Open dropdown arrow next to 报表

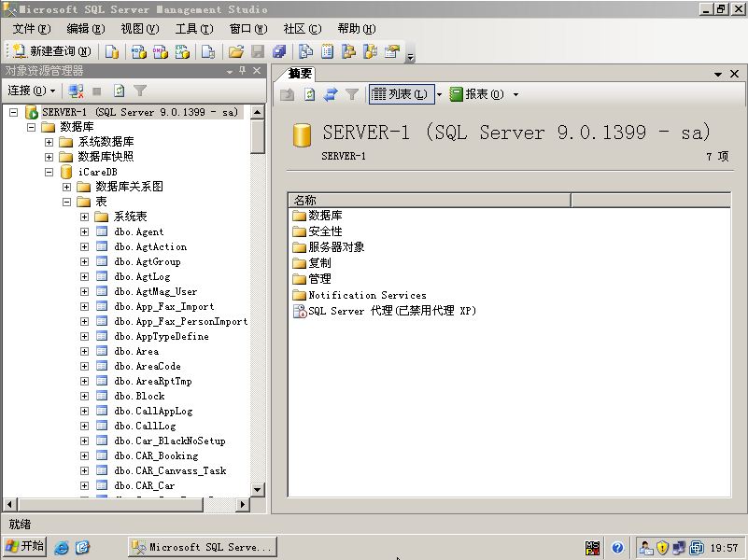click(515, 94)
